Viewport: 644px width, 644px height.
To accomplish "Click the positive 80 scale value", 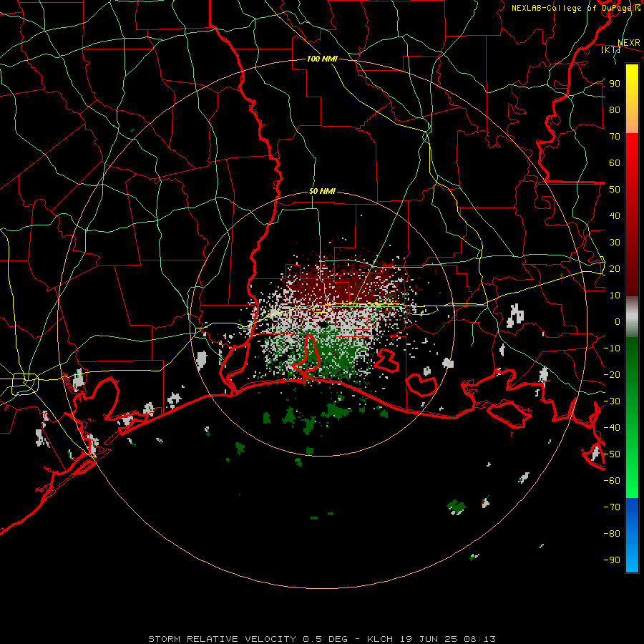I will [615, 109].
